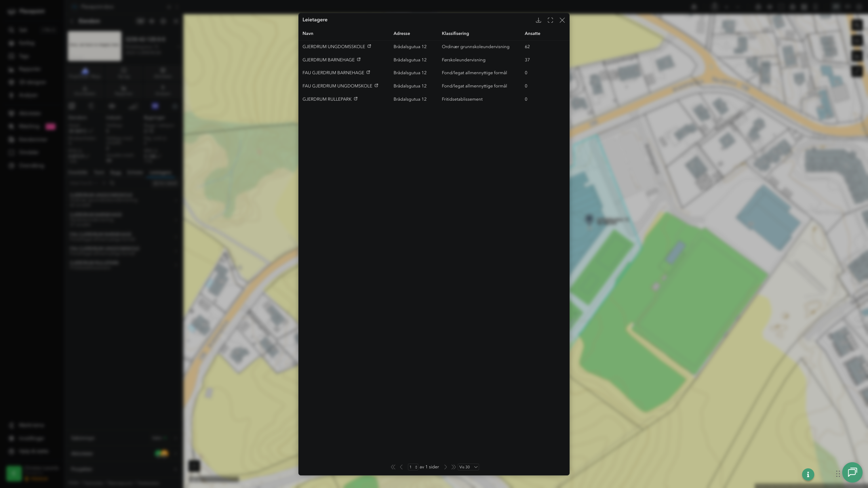Click the Leietagere dialog title
Image resolution: width=868 pixels, height=488 pixels.
coord(315,20)
